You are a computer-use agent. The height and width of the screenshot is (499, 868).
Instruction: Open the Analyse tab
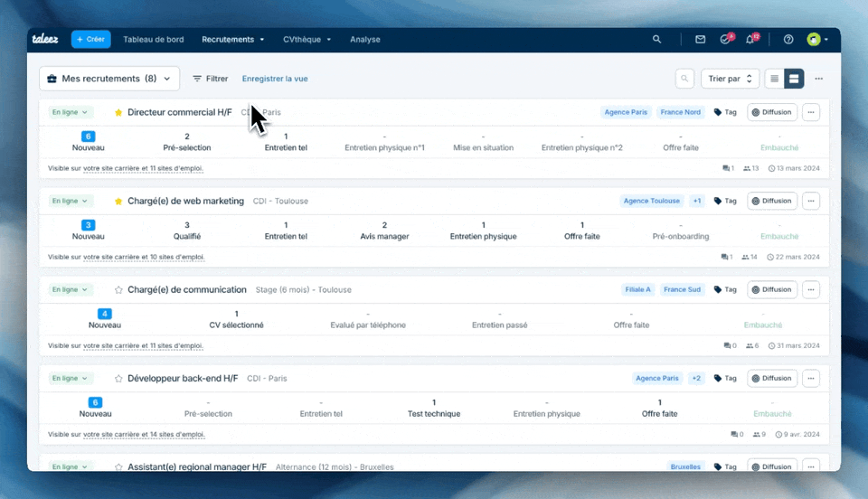364,39
